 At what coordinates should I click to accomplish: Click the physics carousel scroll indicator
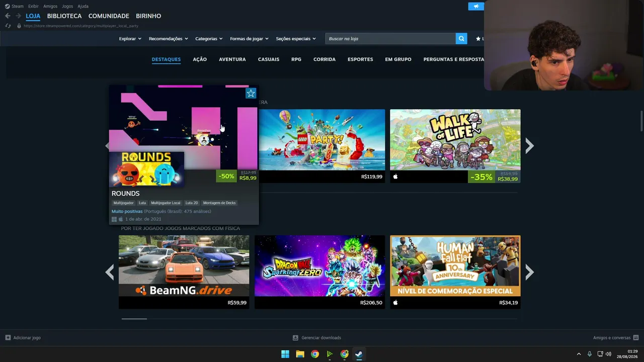click(x=134, y=319)
